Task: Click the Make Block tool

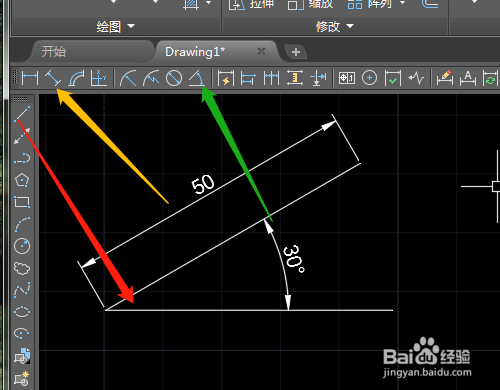Action: (22, 378)
